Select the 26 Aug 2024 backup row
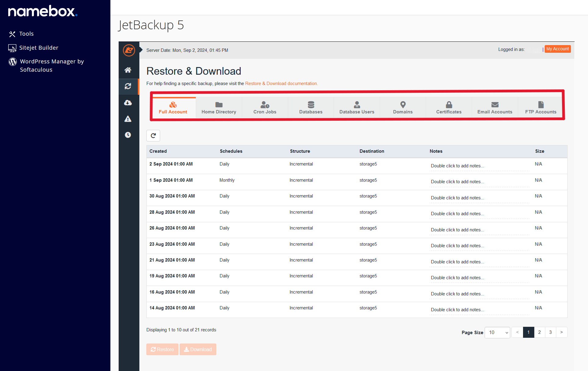This screenshot has width=588, height=371. (357, 230)
